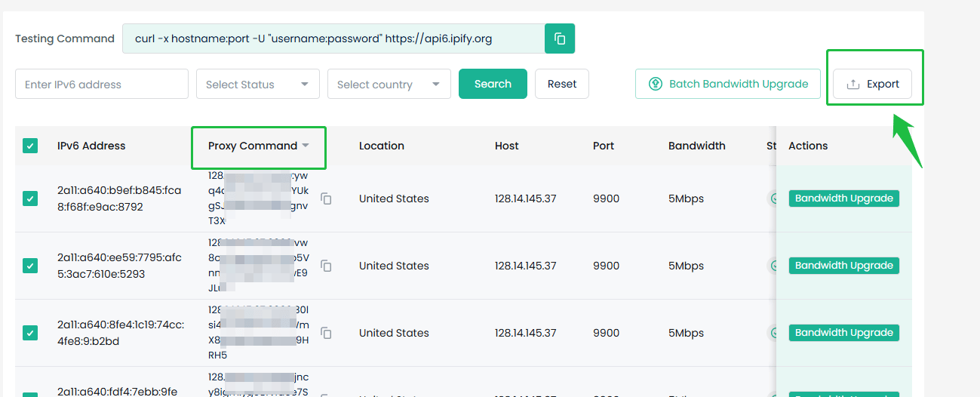Click IPv6 address ending 4fe8:9:b2bd
Screen dimensions: 980x397
(x=121, y=333)
